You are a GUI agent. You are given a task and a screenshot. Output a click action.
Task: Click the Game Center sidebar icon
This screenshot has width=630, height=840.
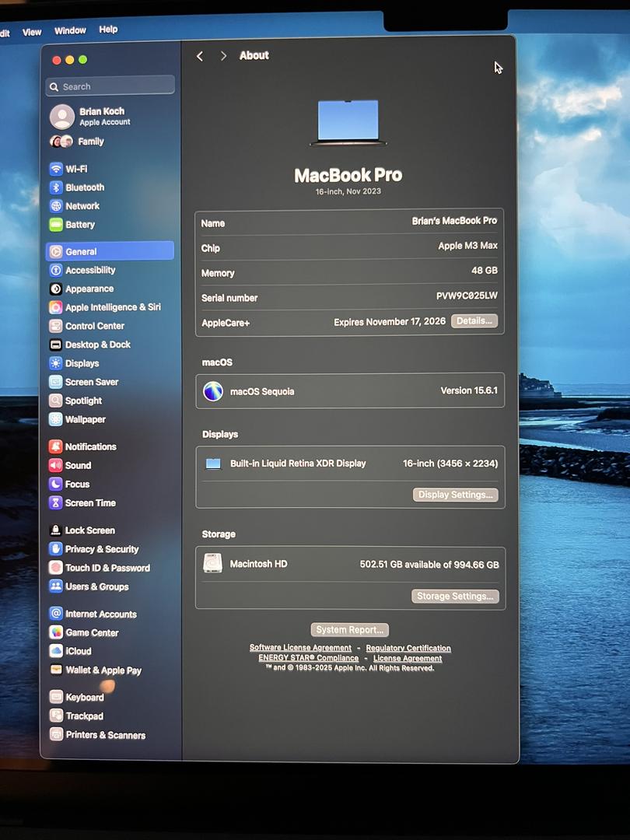56,633
